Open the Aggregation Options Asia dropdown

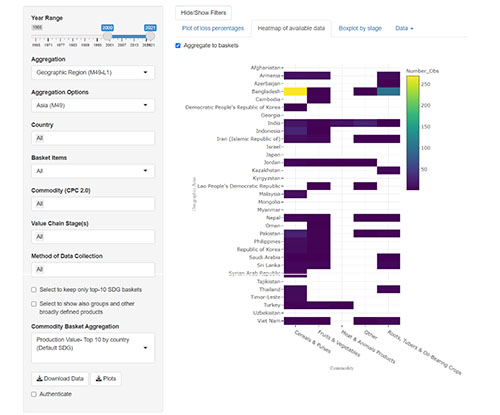pos(93,105)
